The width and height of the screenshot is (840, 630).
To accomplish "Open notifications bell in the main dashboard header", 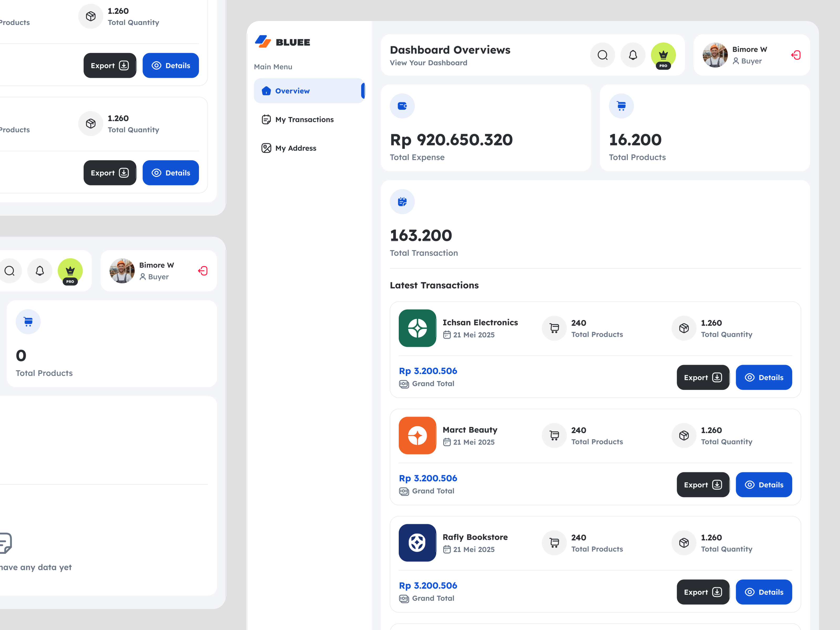I will pyautogui.click(x=633, y=55).
